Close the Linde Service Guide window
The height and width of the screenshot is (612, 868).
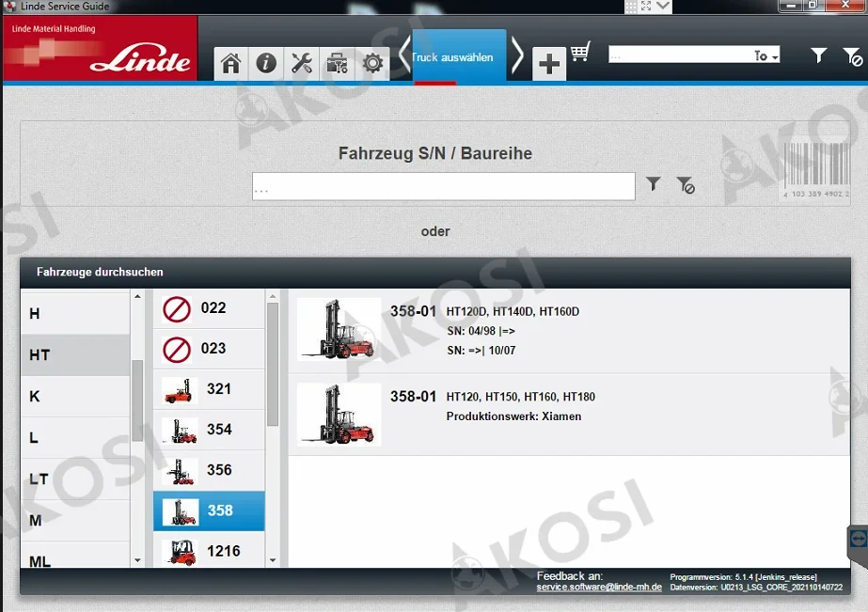point(845,6)
